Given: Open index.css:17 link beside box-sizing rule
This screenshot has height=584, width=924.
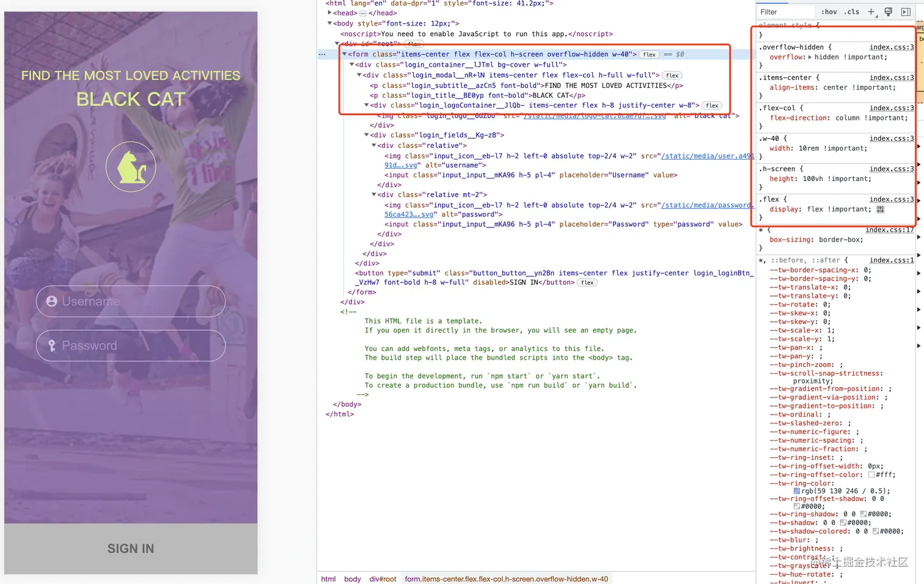Looking at the screenshot, I should (889, 230).
